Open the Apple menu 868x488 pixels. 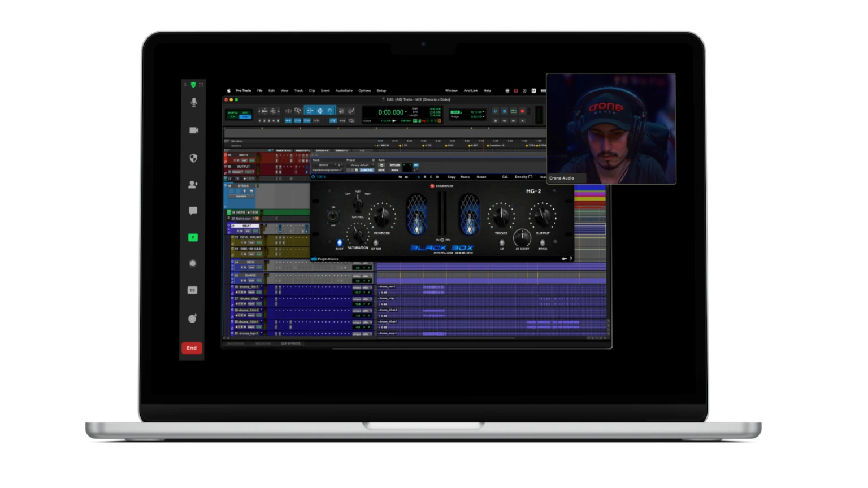(229, 90)
